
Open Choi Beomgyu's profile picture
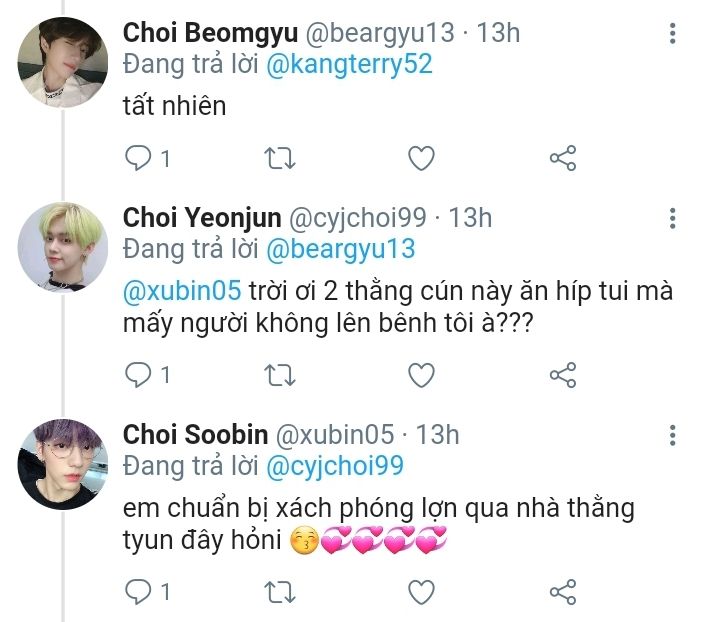coord(62,62)
